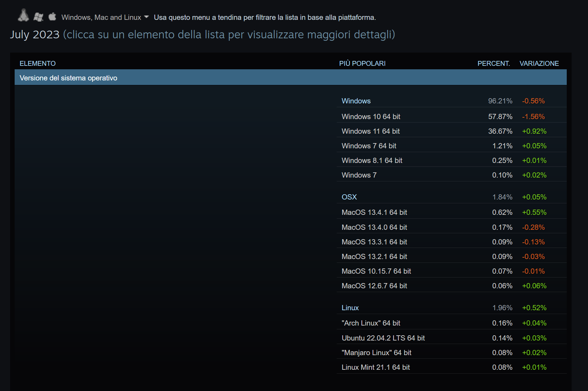
Task: Select the Linux Mint 21.1 64 bit row
Action: 451,367
